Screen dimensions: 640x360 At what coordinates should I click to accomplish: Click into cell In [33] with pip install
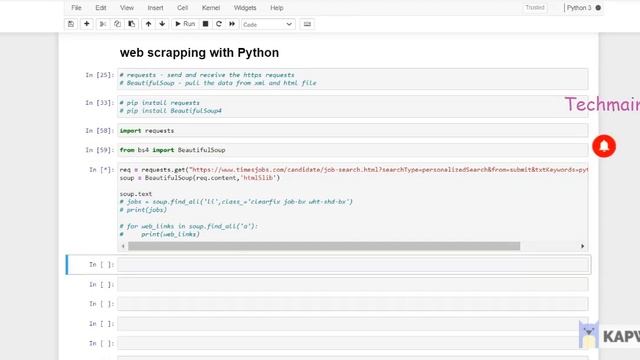(353, 107)
